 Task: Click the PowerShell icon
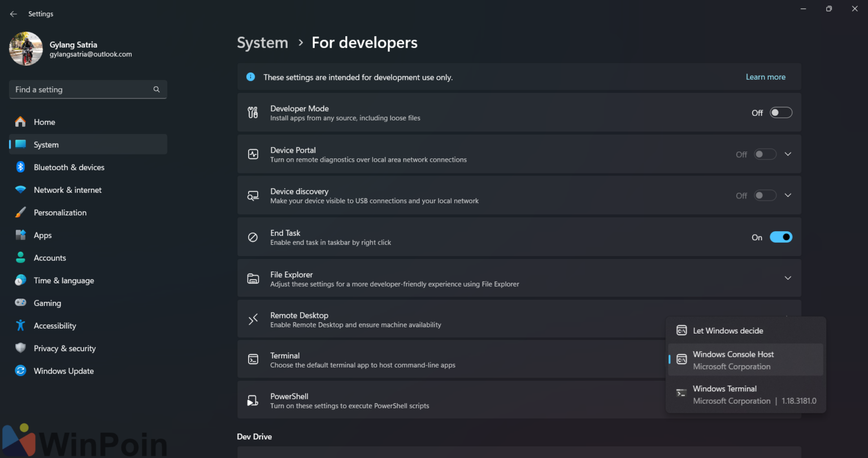(x=253, y=400)
